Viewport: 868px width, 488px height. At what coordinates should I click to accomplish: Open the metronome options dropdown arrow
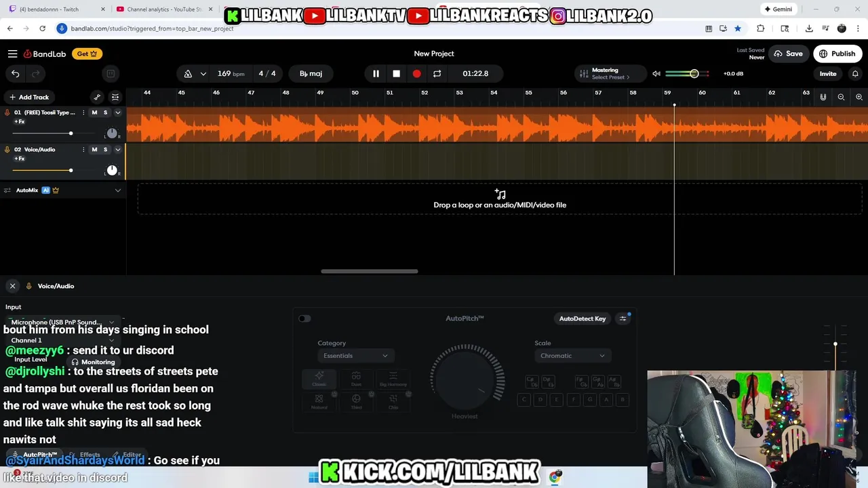[203, 73]
